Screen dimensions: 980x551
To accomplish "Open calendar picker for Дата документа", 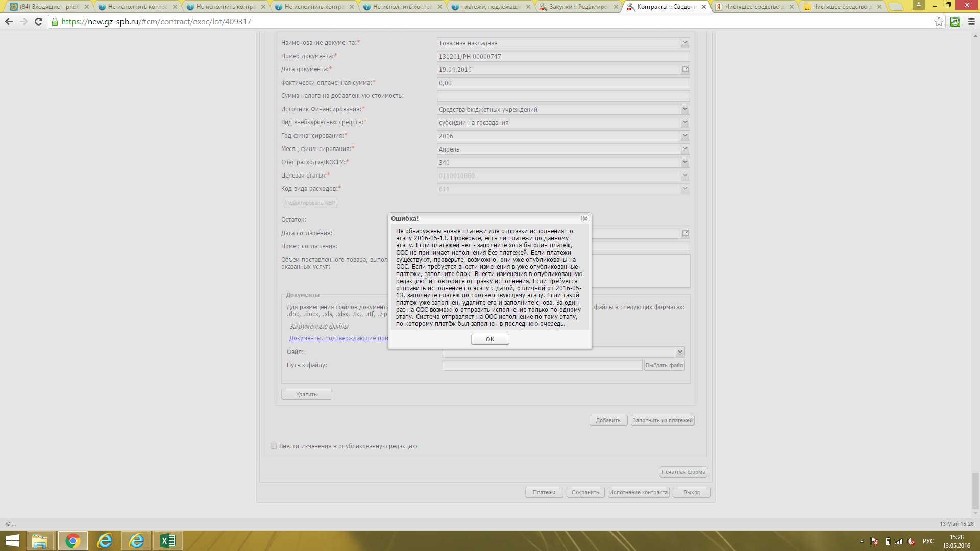I will point(685,69).
